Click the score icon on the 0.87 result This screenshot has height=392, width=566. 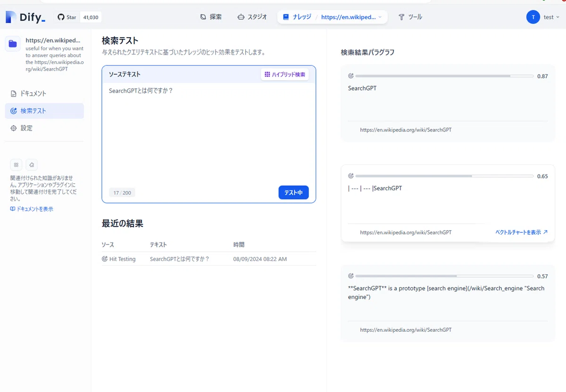(350, 76)
